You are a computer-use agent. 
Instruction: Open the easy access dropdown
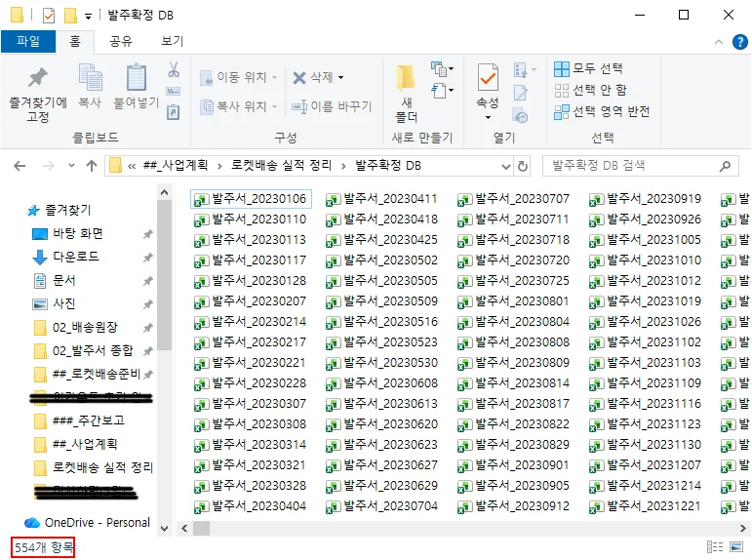point(442,91)
